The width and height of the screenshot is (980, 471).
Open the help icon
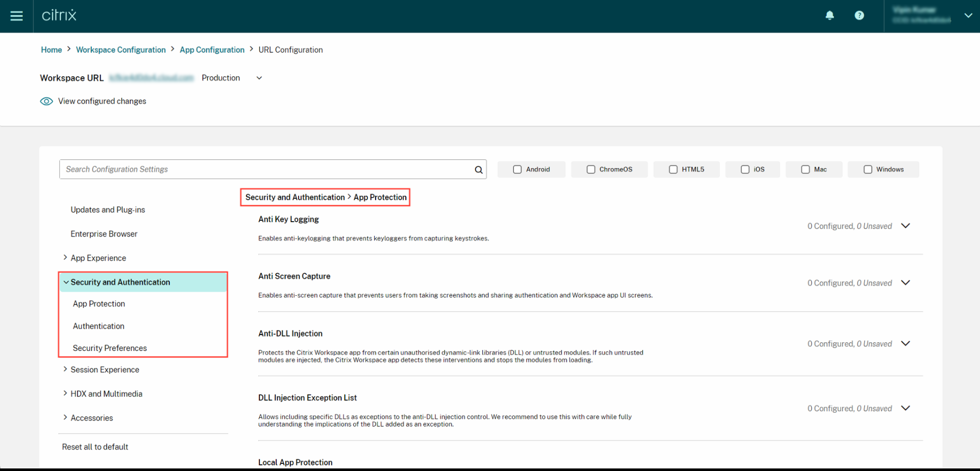pyautogui.click(x=860, y=15)
